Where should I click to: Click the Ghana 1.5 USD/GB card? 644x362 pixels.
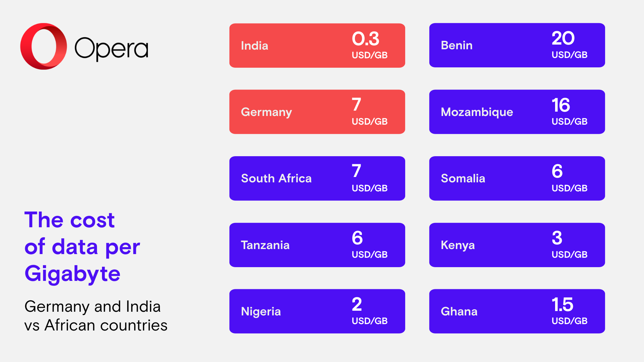[517, 311]
